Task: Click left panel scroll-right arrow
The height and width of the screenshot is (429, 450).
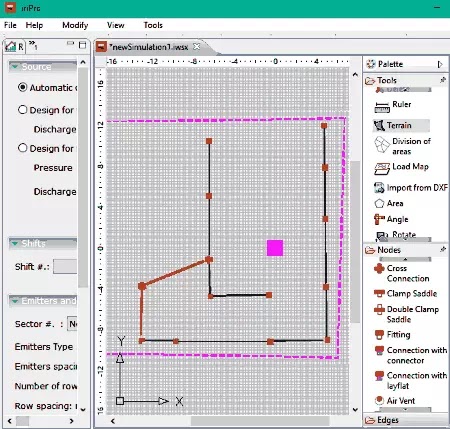Action: click(71, 421)
